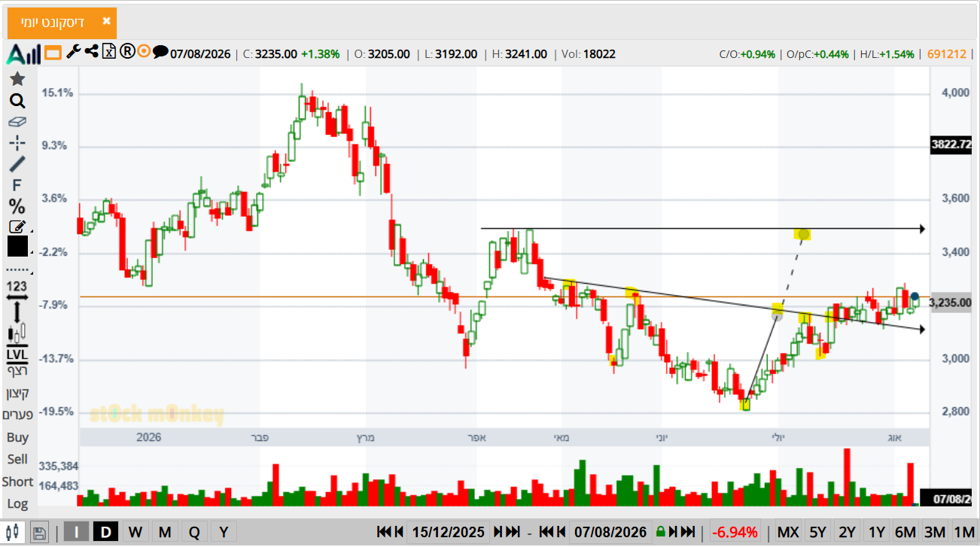Image resolution: width=980 pixels, height=547 pixels.
Task: Toggle the end date lock icon
Action: [x=660, y=532]
